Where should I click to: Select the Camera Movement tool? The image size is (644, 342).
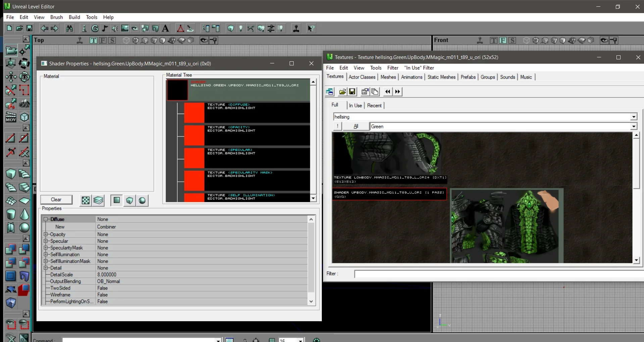(11, 50)
